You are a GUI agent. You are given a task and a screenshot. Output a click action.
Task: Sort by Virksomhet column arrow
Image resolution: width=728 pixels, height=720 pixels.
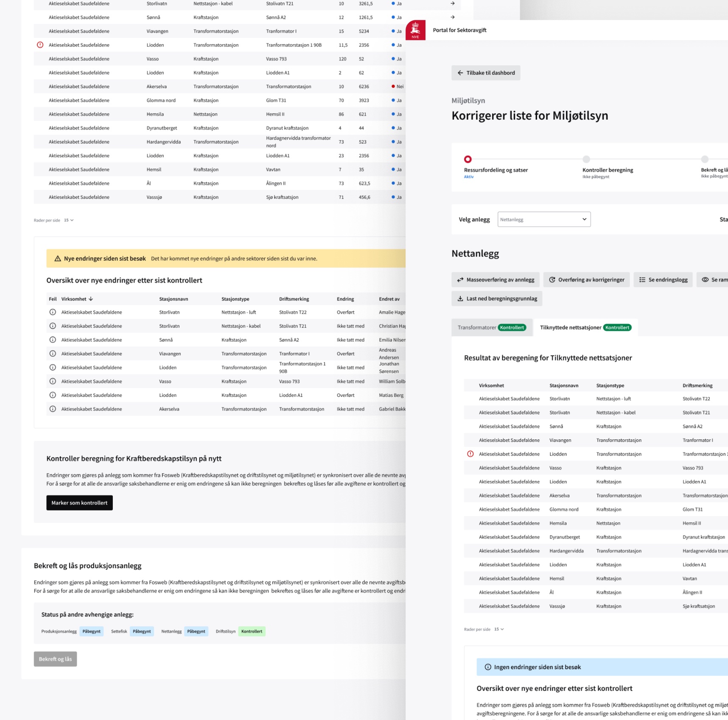(91, 299)
